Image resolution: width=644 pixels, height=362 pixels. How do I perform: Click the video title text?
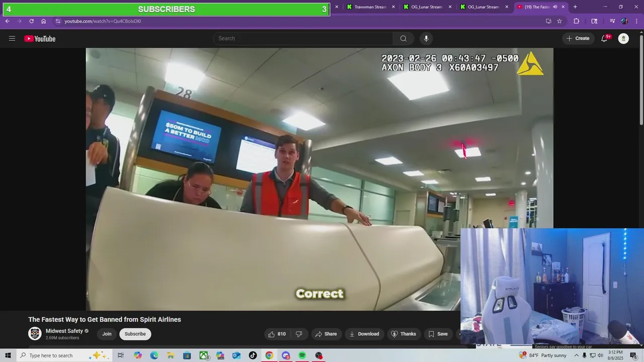click(x=105, y=320)
